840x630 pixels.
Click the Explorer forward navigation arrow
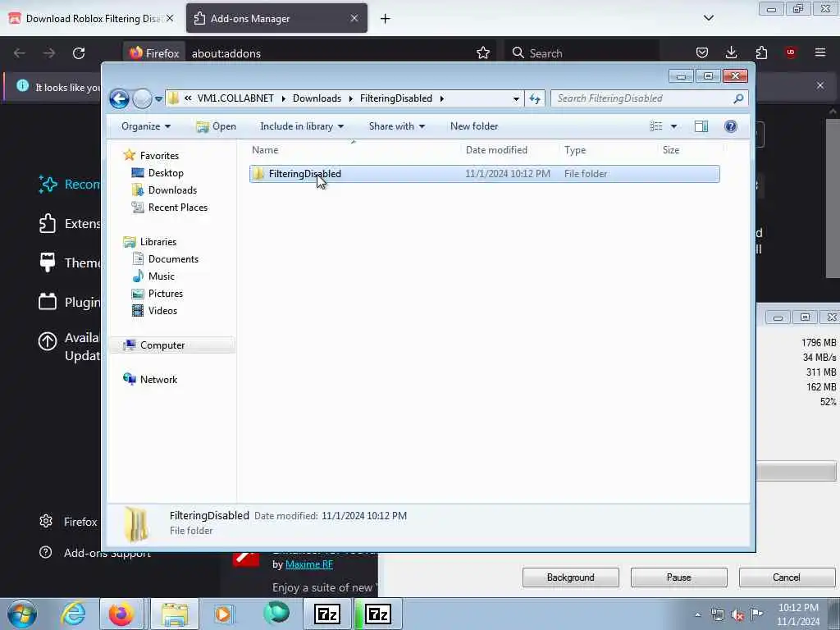[x=142, y=98]
